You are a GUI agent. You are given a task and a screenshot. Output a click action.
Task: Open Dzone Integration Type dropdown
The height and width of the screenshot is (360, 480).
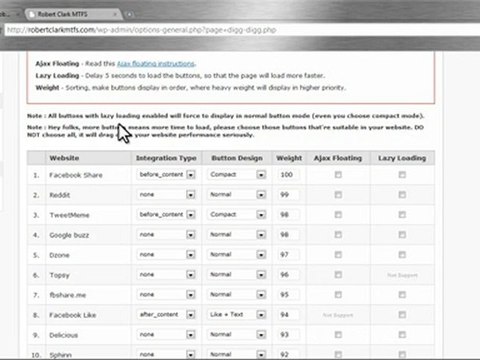pyautogui.click(x=166, y=255)
